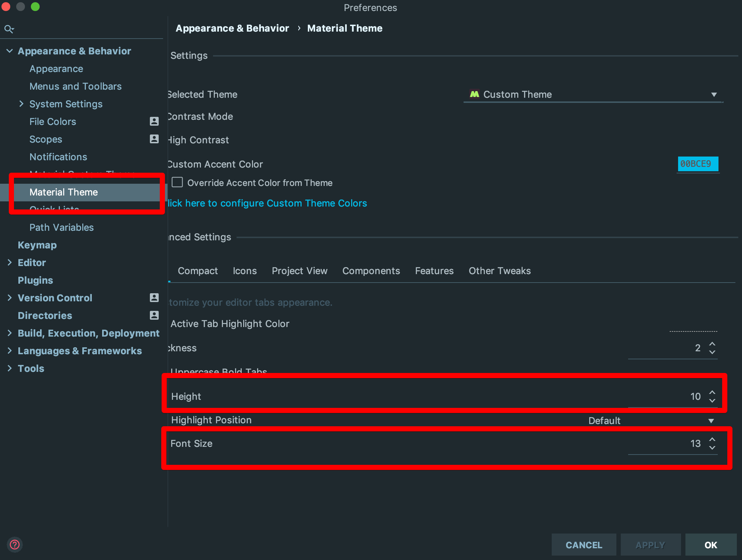Screen dimensions: 742x560
Task: Open the Custom Theme Colors configuration link
Action: [267, 203]
